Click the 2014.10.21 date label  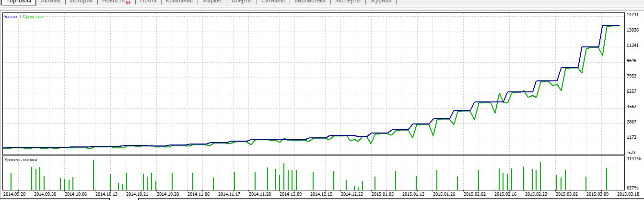pos(137,194)
